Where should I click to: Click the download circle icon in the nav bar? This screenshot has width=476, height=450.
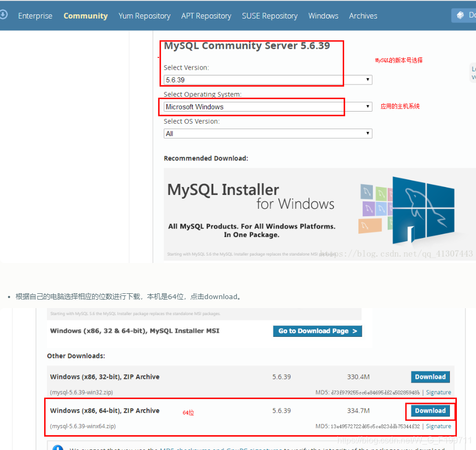coord(3,14)
